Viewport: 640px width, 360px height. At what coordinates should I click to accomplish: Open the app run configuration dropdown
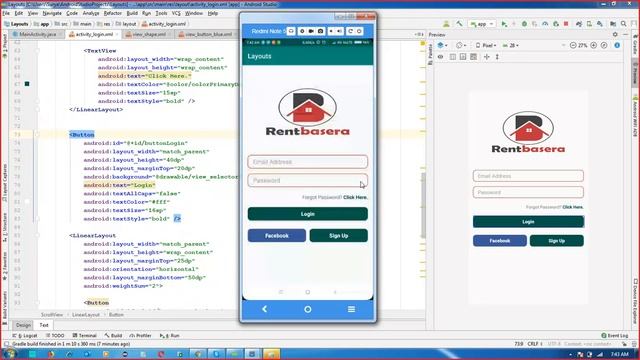click(x=482, y=24)
